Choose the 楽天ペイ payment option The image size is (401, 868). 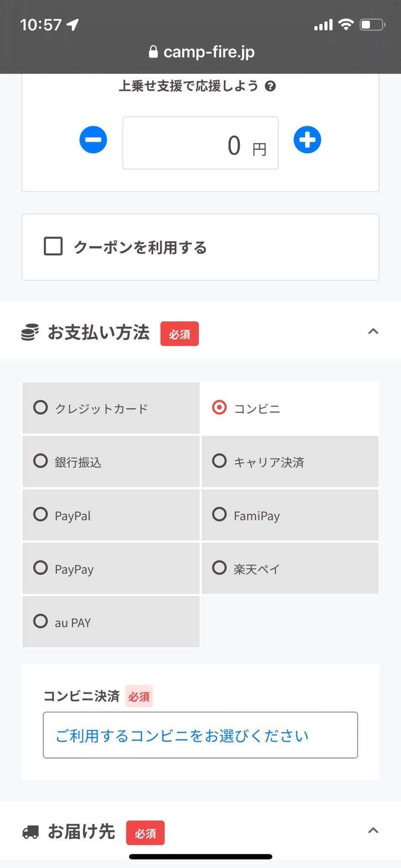click(x=290, y=568)
